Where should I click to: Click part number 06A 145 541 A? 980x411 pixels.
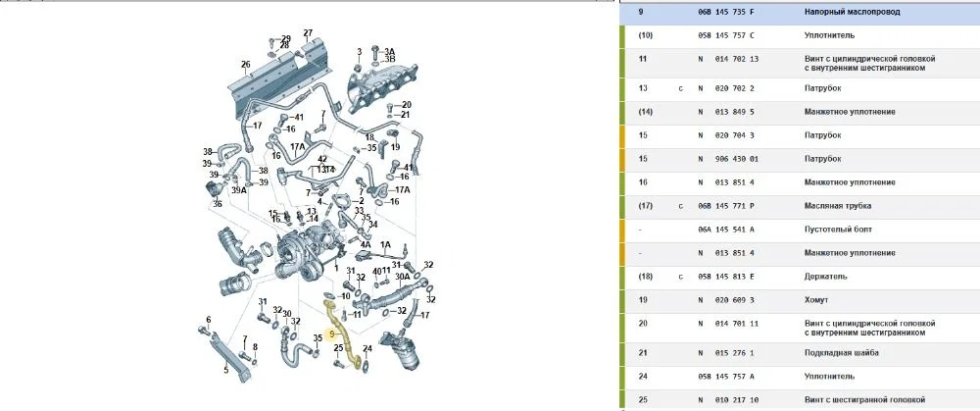coord(727,230)
